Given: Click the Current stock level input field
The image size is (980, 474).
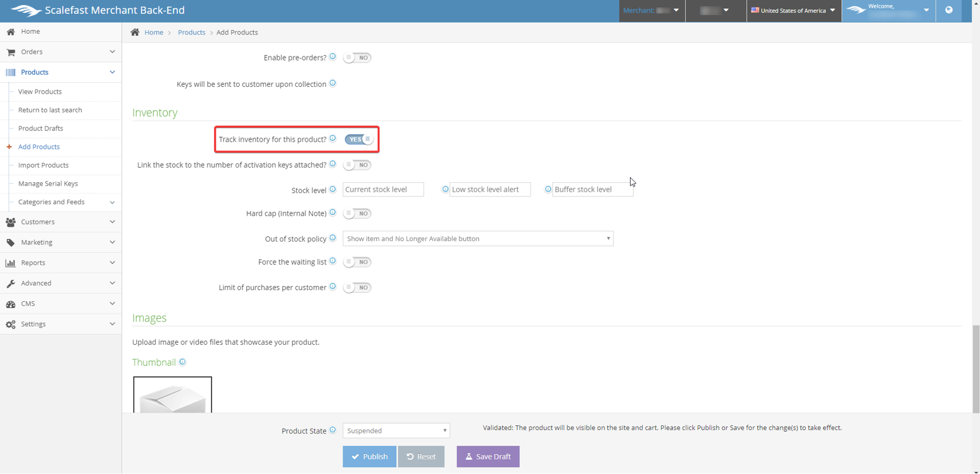Looking at the screenshot, I should (383, 190).
